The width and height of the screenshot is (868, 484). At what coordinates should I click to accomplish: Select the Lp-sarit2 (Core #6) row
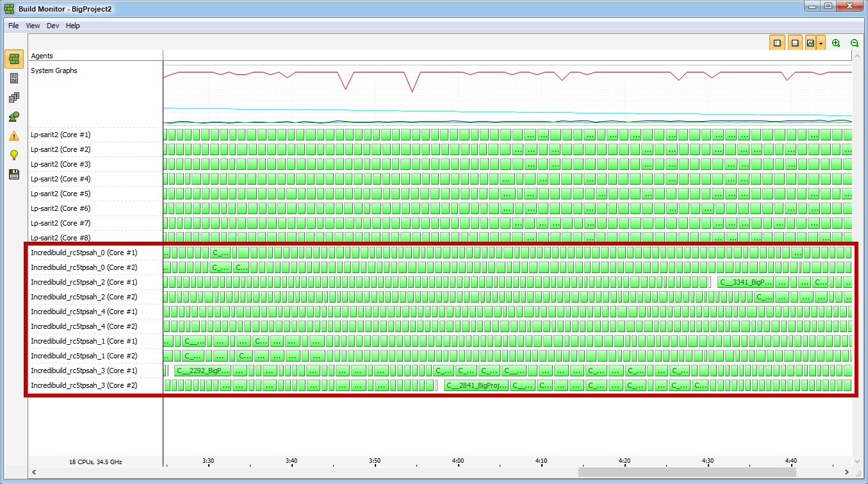[61, 208]
